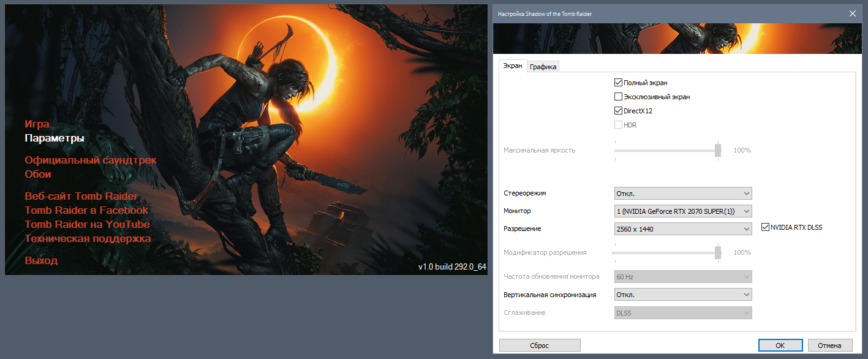Open Техническая поддержка link
Screen dimensions: 868x359
[88, 238]
